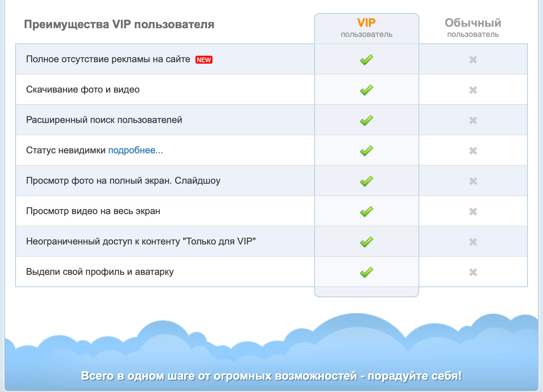Screen dimensions: 543x392
Task: Click the "Преимущества VIP пользователя" heading
Action: (x=119, y=25)
